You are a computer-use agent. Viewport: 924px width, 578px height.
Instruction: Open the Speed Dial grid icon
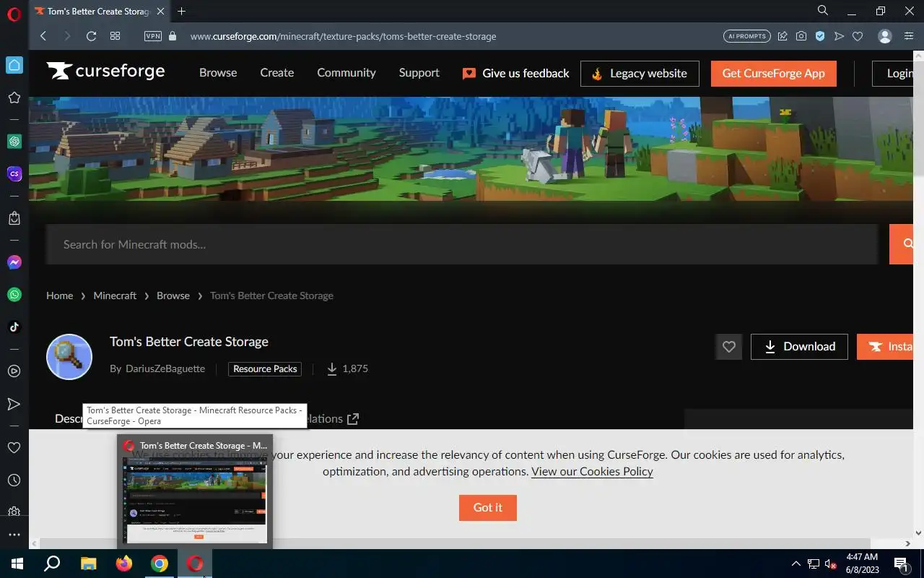coord(115,36)
